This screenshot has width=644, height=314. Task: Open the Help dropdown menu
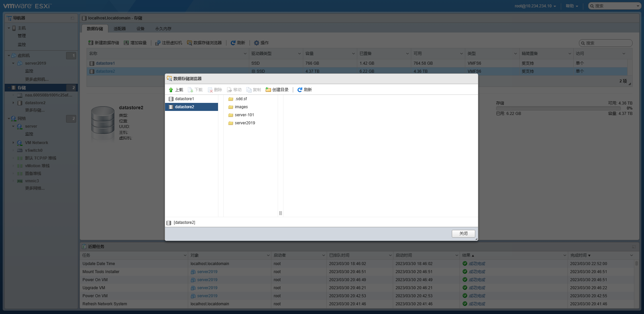(x=572, y=6)
